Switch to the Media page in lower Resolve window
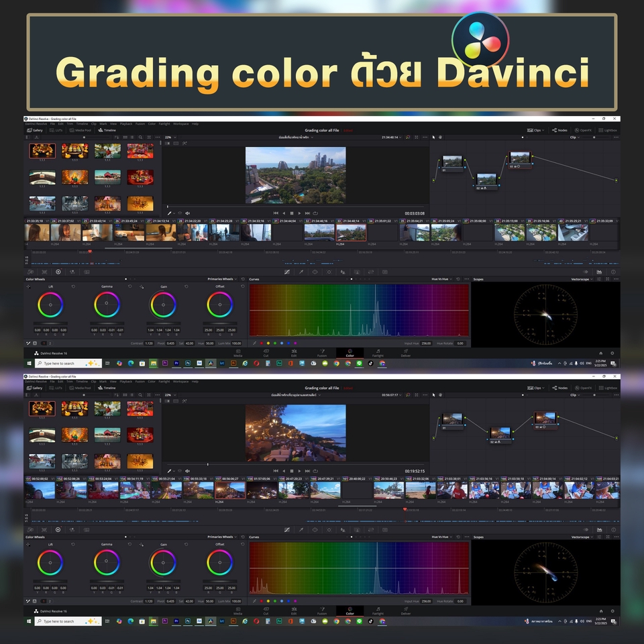The image size is (644, 644). click(x=238, y=611)
